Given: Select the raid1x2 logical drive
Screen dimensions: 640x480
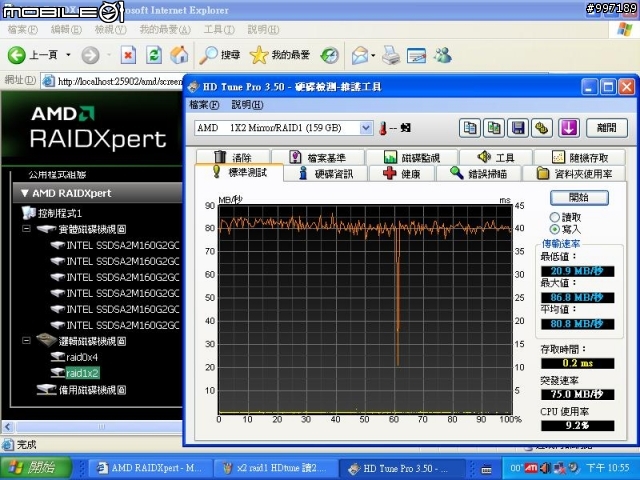Looking at the screenshot, I should tap(75, 373).
